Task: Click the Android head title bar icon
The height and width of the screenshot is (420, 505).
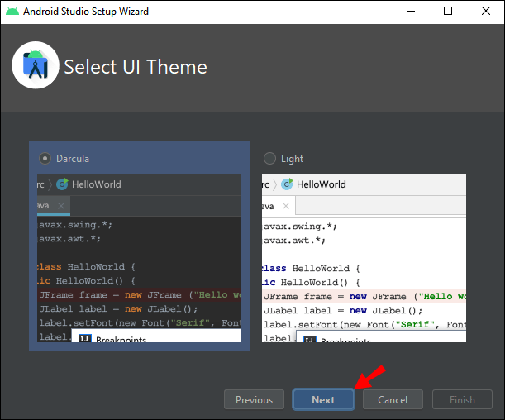Action: (x=12, y=12)
